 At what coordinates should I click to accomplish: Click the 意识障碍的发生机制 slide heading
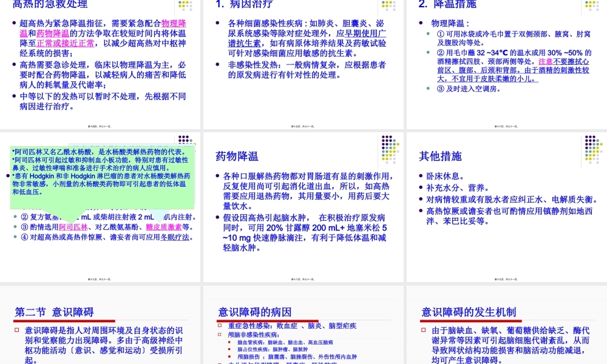469,312
